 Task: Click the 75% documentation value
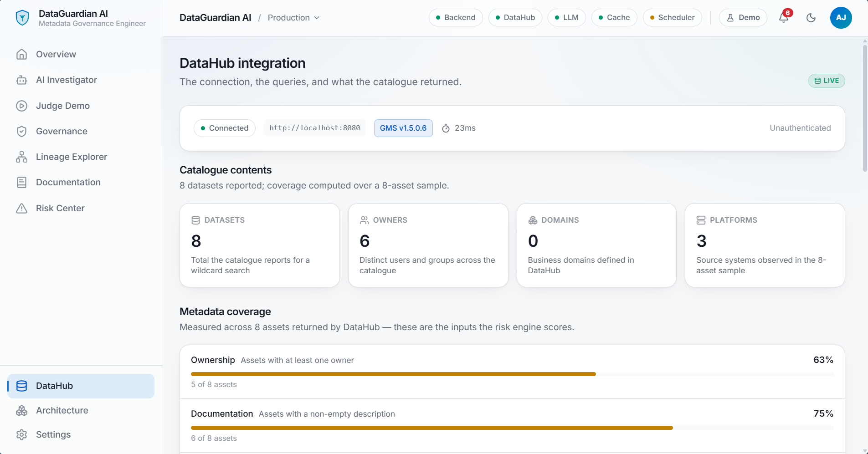click(x=823, y=414)
